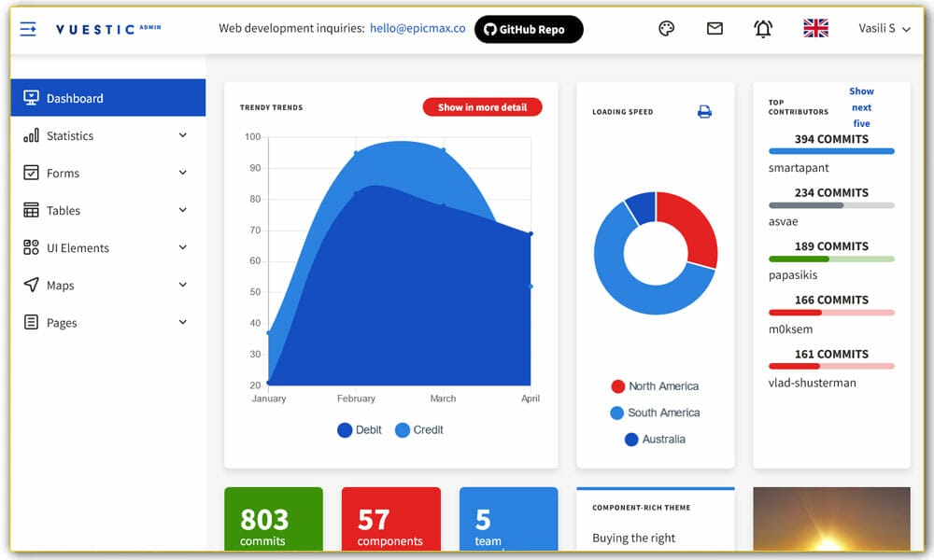Toggle the Credit legend in chart
The width and height of the screenshot is (934, 560).
click(418, 430)
